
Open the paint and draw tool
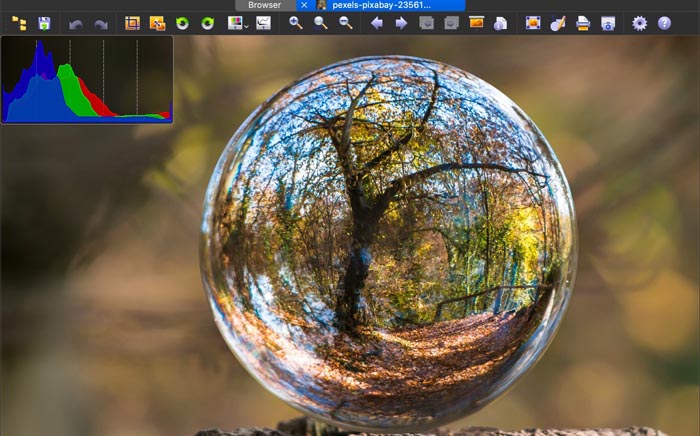pyautogui.click(x=558, y=23)
